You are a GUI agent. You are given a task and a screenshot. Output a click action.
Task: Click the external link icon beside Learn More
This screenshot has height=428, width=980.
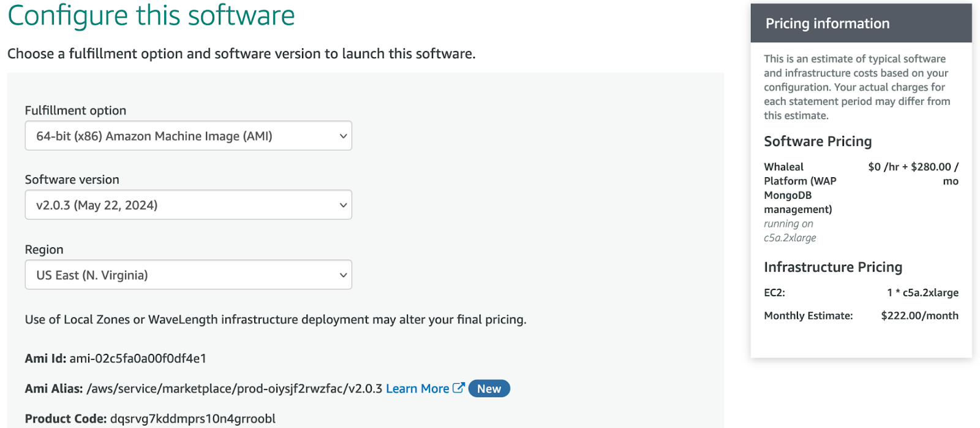pos(458,388)
